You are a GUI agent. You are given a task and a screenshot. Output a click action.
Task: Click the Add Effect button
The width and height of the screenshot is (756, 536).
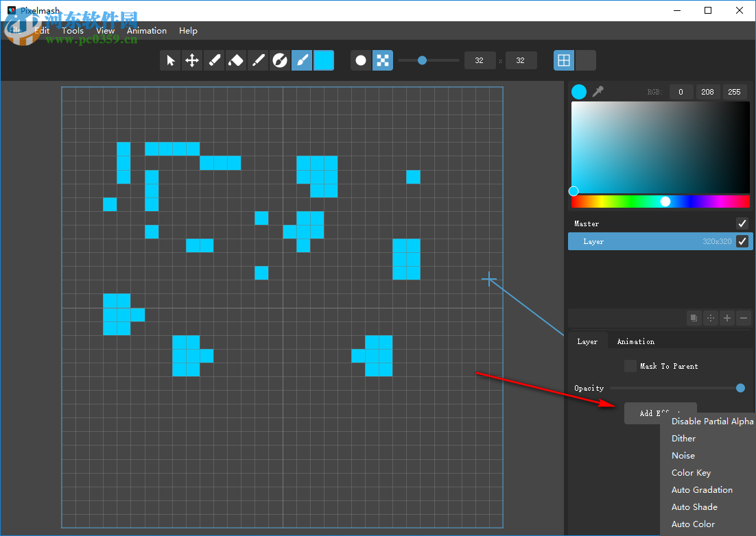(x=642, y=413)
